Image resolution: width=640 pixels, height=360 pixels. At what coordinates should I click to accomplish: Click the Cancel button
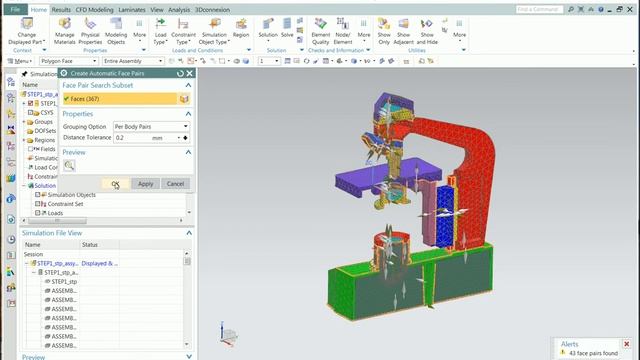coord(175,184)
